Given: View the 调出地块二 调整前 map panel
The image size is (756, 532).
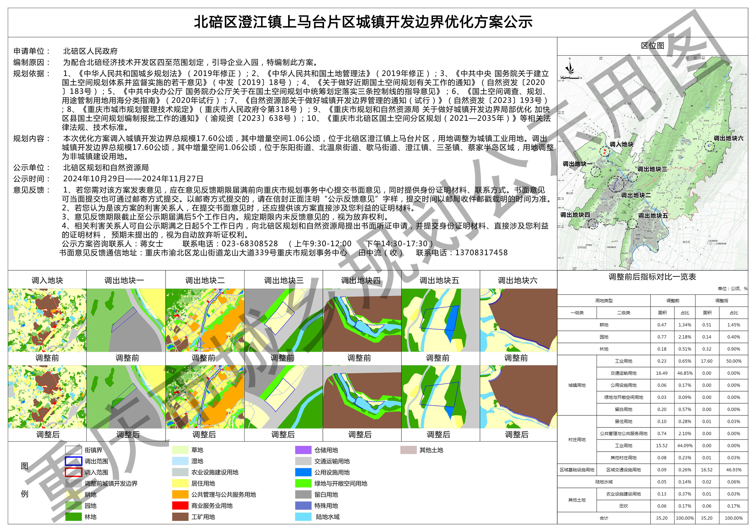Looking at the screenshot, I should tap(205, 320).
